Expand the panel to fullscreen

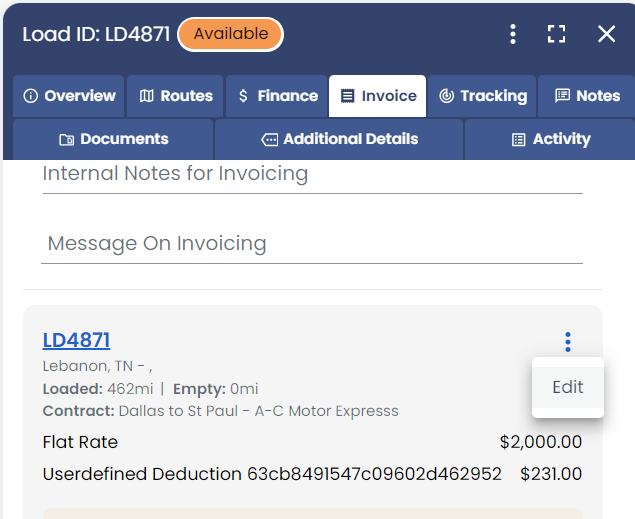coord(557,34)
